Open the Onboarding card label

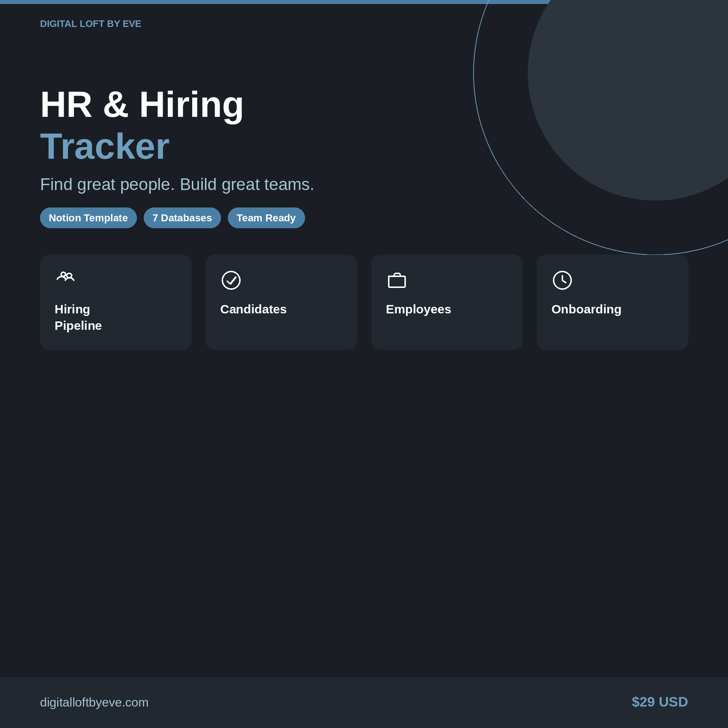pos(586,309)
